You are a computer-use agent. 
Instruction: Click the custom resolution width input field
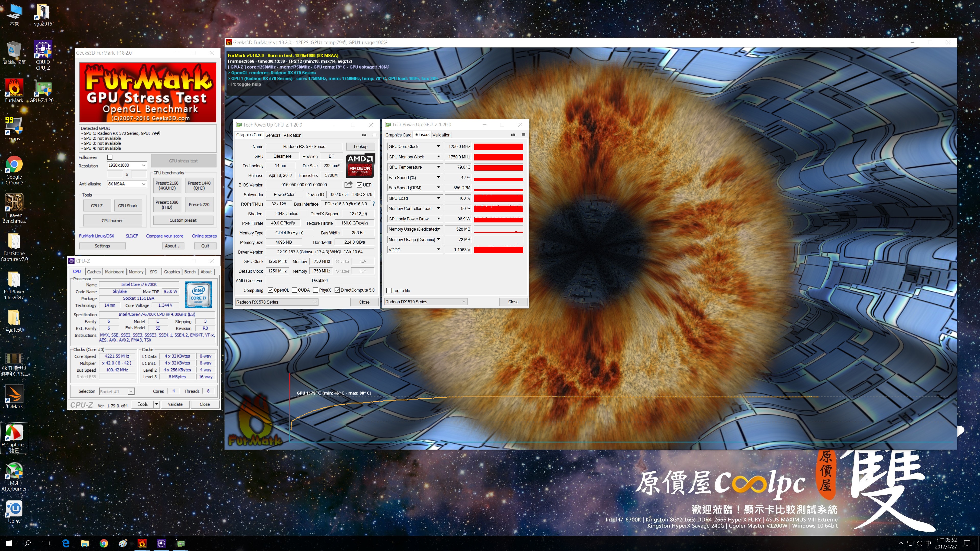(115, 174)
